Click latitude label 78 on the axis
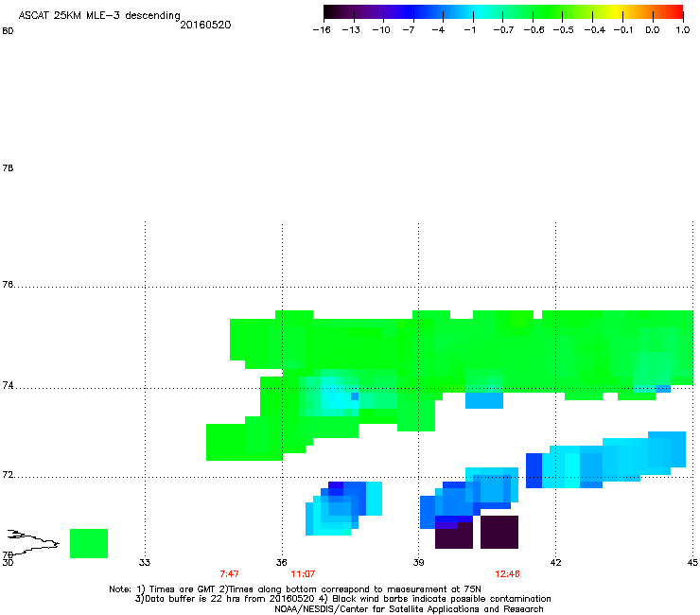Image resolution: width=700 pixels, height=615 pixels. [x=8, y=167]
